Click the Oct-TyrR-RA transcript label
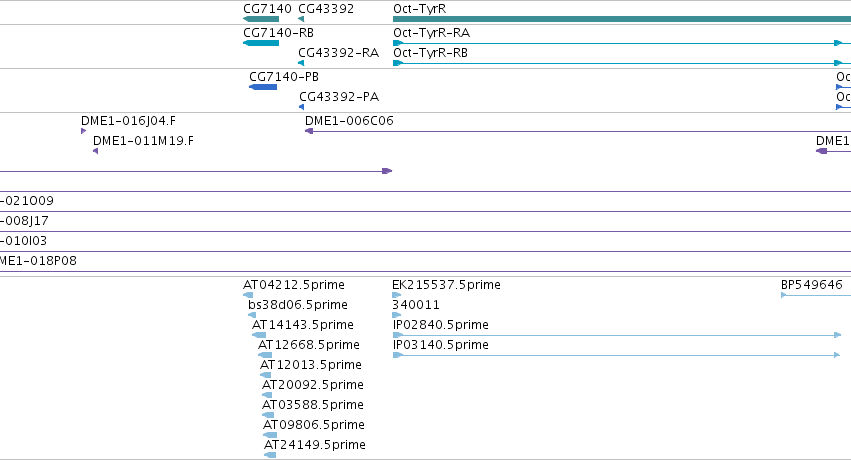The width and height of the screenshot is (851, 460). pos(431,33)
